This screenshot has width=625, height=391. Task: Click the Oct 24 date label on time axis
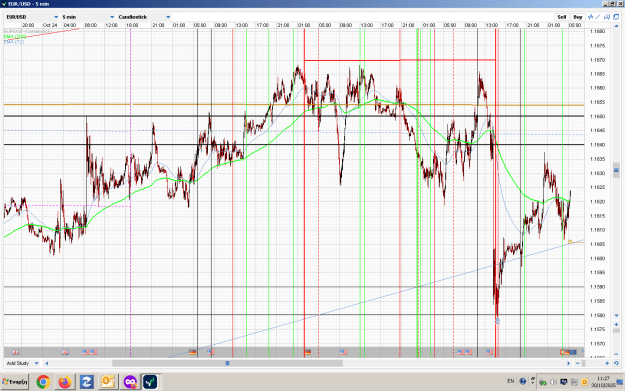pos(50,25)
